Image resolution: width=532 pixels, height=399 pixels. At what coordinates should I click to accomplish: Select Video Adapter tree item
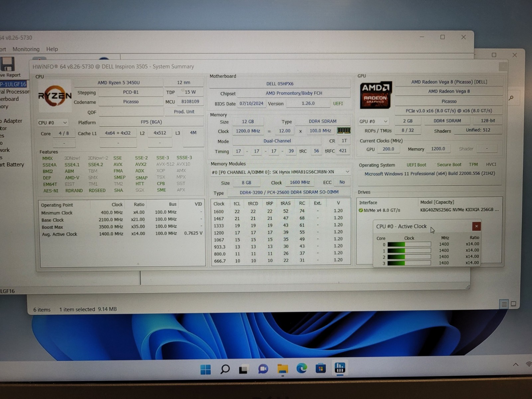tap(11, 121)
